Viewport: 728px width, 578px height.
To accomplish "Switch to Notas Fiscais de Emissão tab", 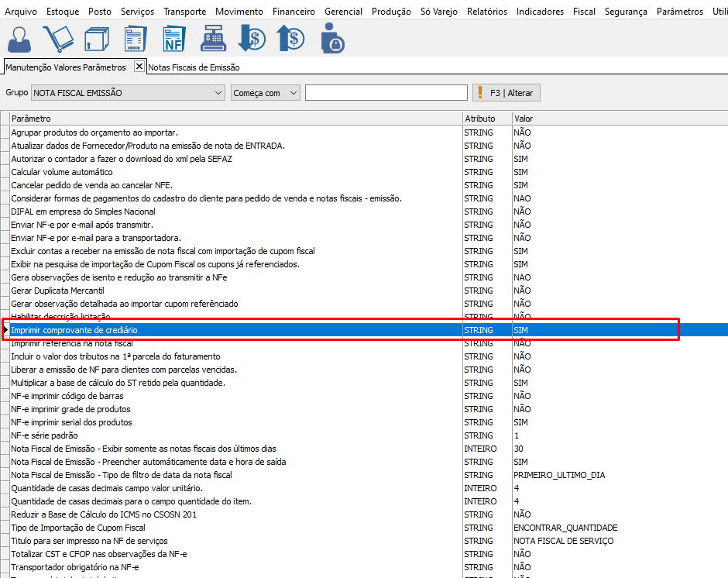I will pyautogui.click(x=194, y=67).
